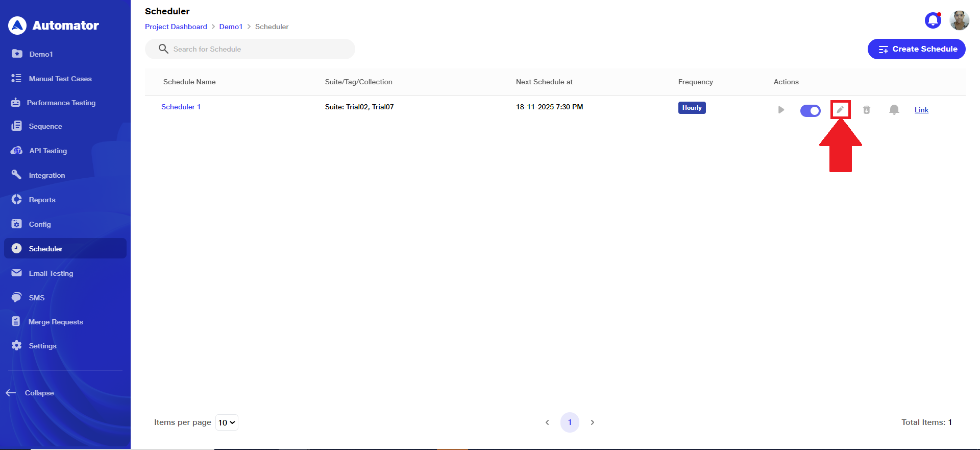980x450 pixels.
Task: Go to the next page arrow
Action: (x=592, y=422)
